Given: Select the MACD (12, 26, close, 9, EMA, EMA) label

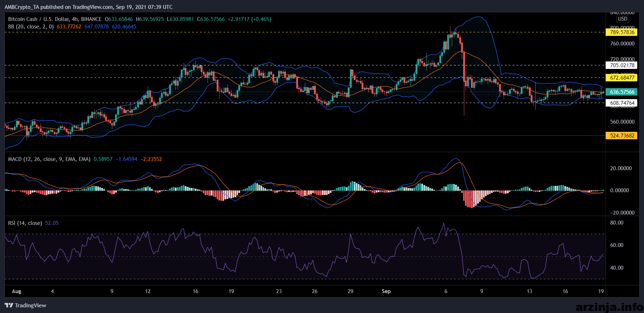Looking at the screenshot, I should click(x=49, y=159).
